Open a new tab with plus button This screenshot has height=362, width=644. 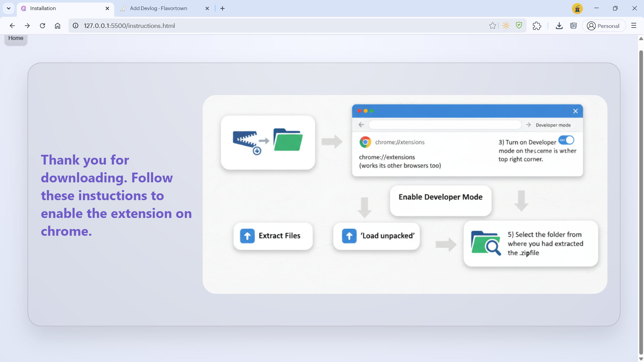pos(222,8)
